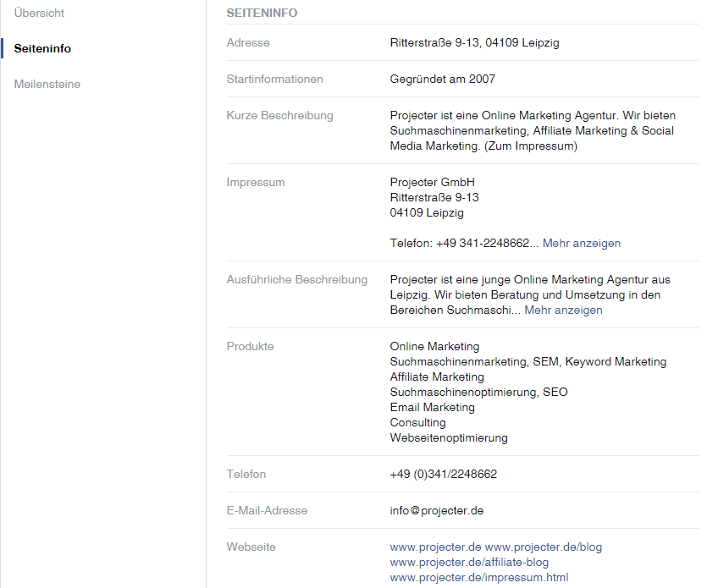The image size is (707, 588).
Task: Click the address Ritterstraße 9-13, 04109 Leipzig
Action: coord(474,43)
